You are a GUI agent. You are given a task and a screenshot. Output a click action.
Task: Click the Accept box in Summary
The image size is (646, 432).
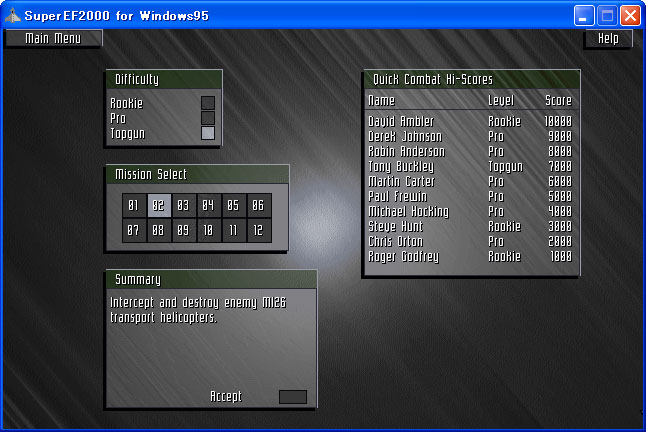(x=293, y=397)
